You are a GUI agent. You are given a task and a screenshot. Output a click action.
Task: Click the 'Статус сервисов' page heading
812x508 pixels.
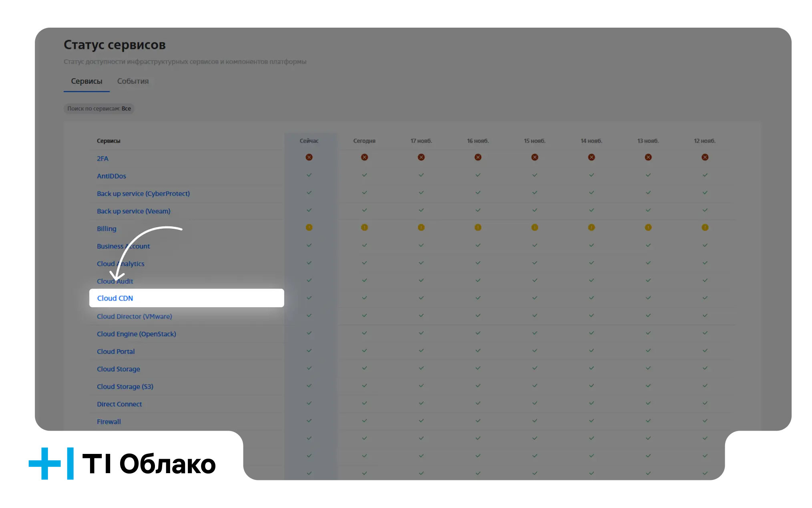tap(115, 45)
